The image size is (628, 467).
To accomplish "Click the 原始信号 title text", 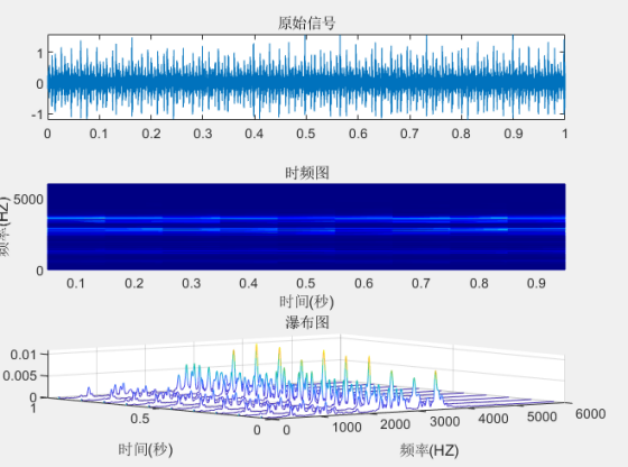I will pos(306,23).
